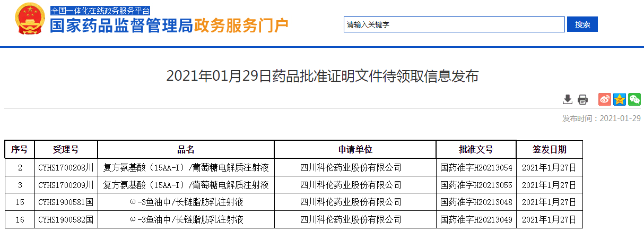This screenshot has width=644, height=230.
Task: Click the 受理号 column header
Action: pos(66,149)
